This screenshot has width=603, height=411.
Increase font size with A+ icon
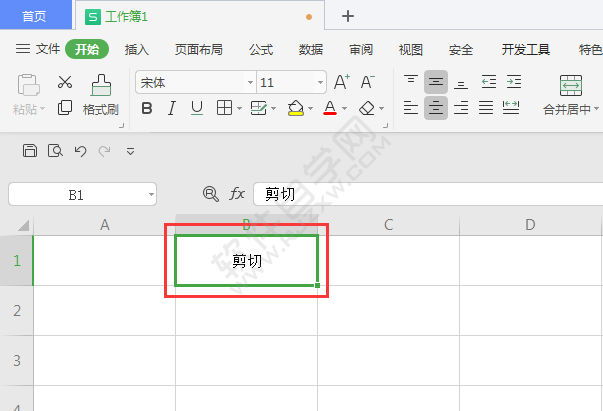(x=341, y=82)
